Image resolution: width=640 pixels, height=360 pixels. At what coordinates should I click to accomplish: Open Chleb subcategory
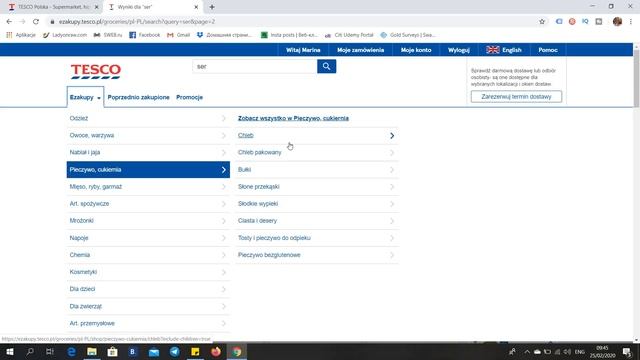(x=317, y=136)
